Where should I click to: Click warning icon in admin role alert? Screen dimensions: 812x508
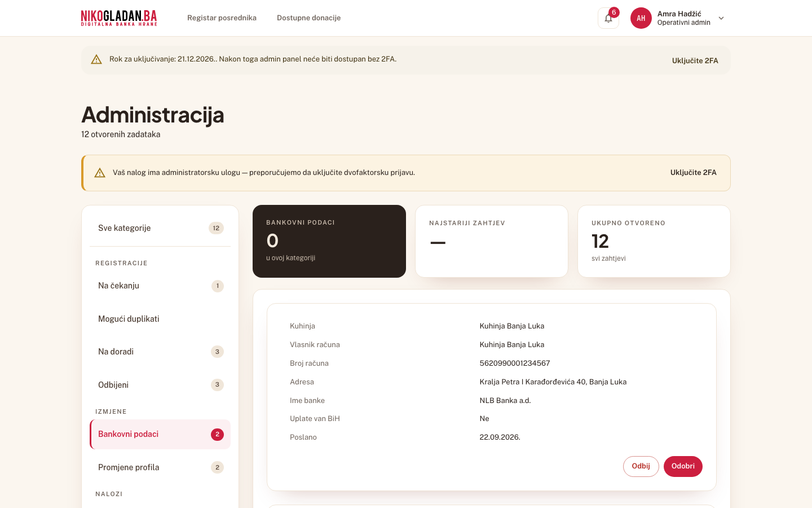(100, 173)
